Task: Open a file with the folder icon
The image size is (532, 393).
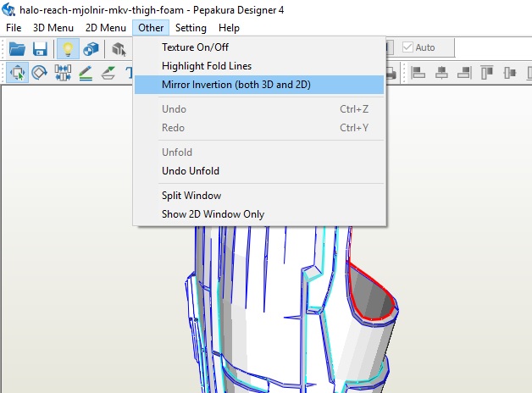Action: click(17, 49)
